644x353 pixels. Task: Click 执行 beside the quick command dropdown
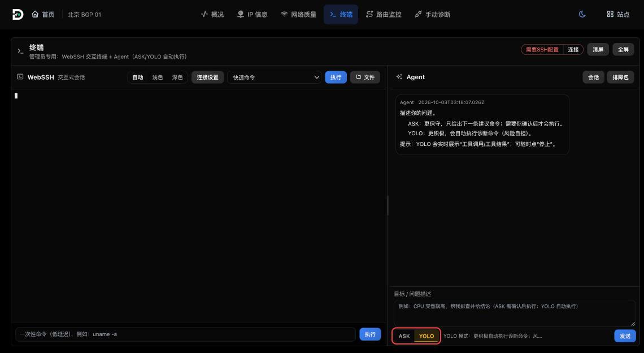point(336,78)
